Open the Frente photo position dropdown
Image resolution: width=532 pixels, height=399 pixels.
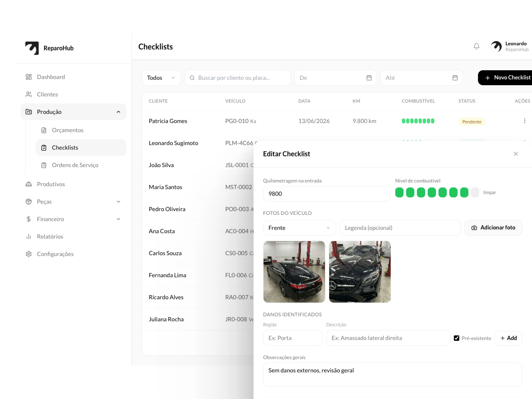click(299, 228)
